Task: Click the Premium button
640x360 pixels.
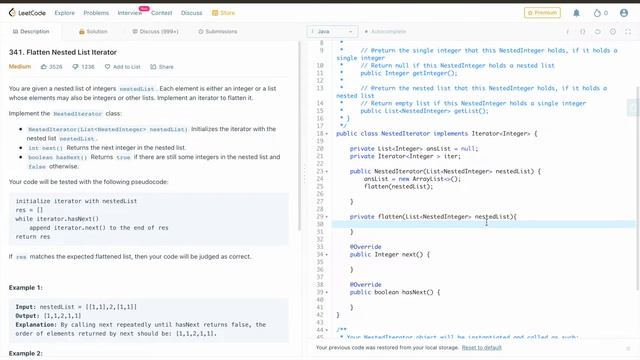Action: 542,13
